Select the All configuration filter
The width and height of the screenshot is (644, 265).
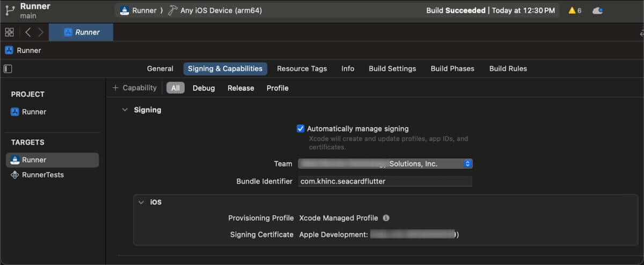click(x=175, y=88)
